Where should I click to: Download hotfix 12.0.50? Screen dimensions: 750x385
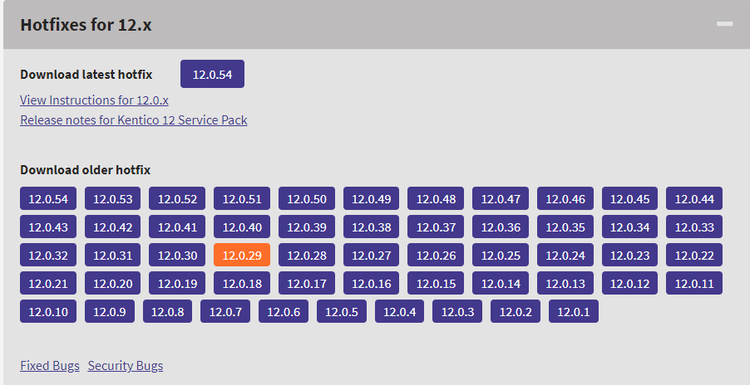pyautogui.click(x=307, y=198)
